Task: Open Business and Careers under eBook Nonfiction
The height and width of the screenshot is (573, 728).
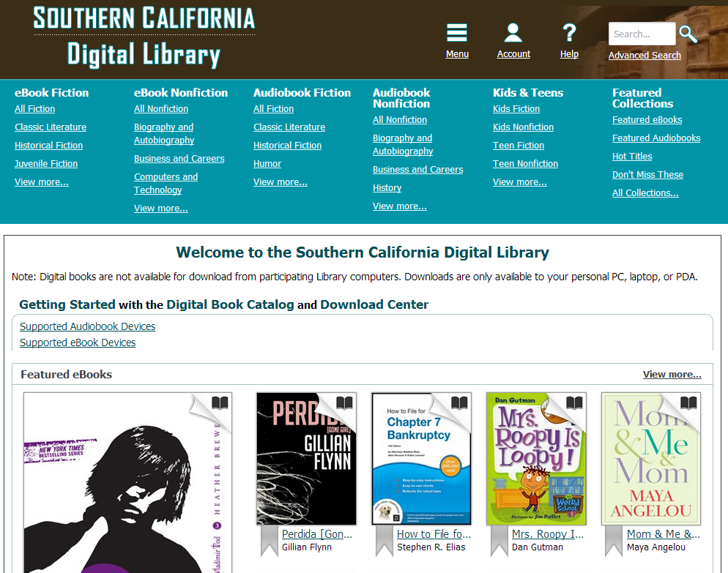Action: pos(179,159)
